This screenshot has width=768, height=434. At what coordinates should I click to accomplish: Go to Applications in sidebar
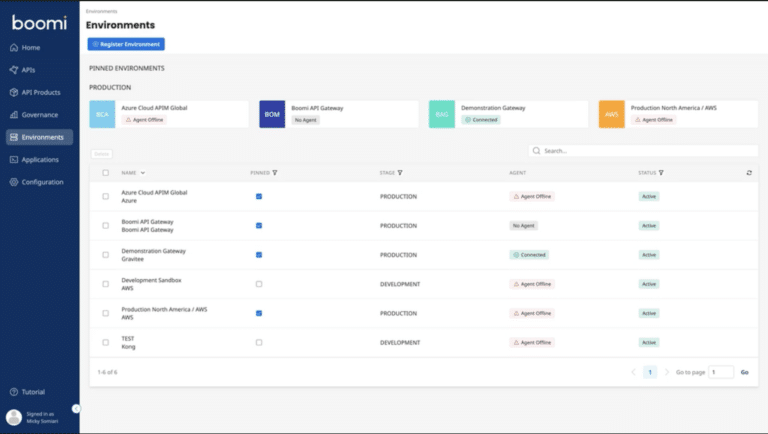pos(40,160)
